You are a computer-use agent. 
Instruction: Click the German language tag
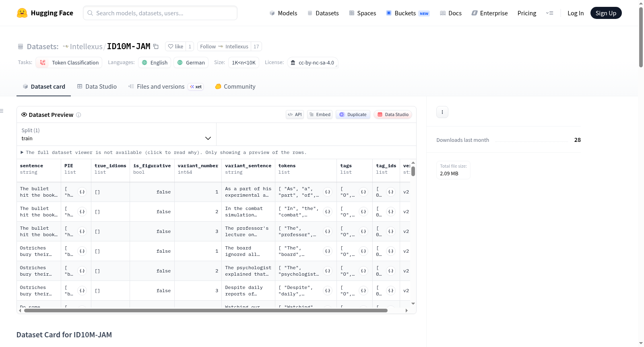(x=191, y=62)
